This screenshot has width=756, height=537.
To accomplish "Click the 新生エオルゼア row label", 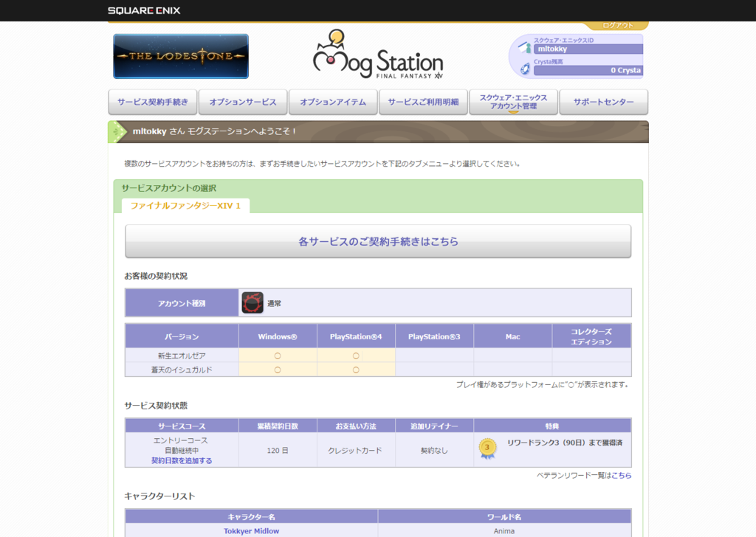I will click(182, 356).
